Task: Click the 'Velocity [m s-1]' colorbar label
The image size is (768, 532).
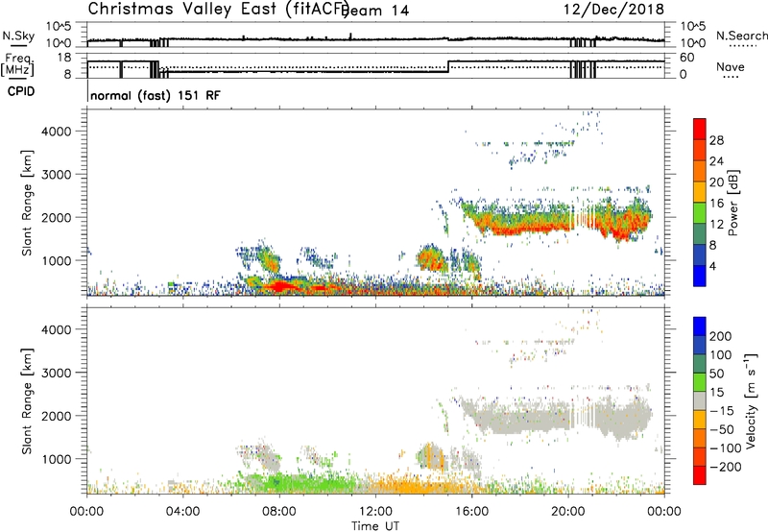Action: tap(751, 400)
